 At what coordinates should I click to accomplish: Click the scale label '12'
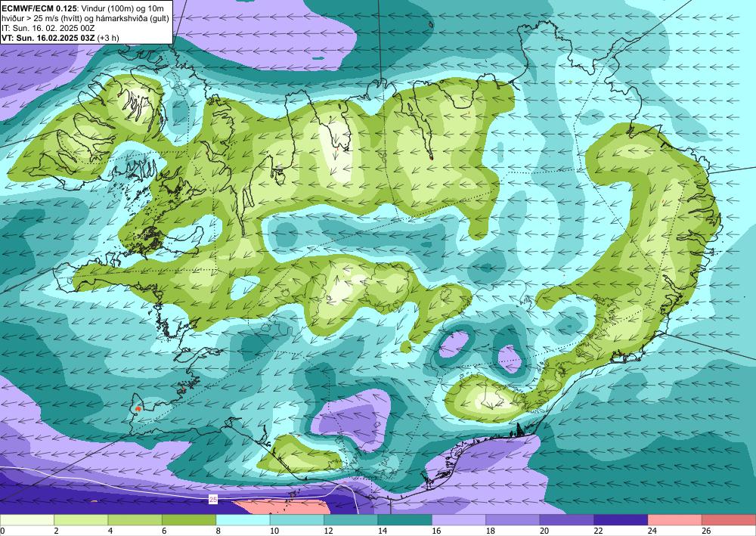(x=328, y=531)
